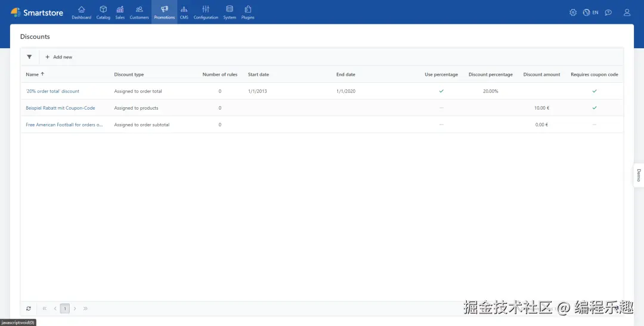Open the Dashboard menu

81,13
